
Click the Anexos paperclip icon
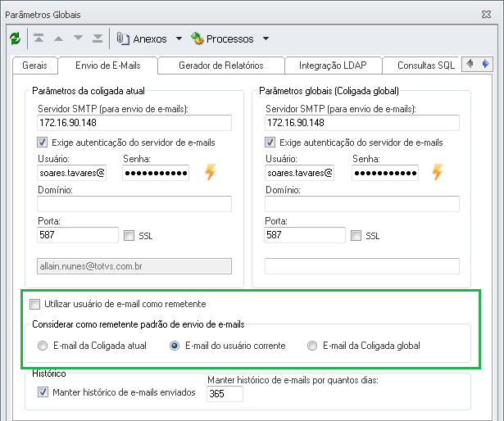[123, 38]
